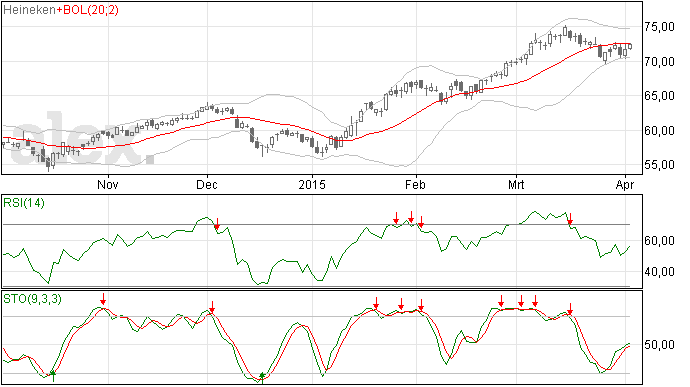Click the stochastic sell arrow before Nov

tap(103, 299)
